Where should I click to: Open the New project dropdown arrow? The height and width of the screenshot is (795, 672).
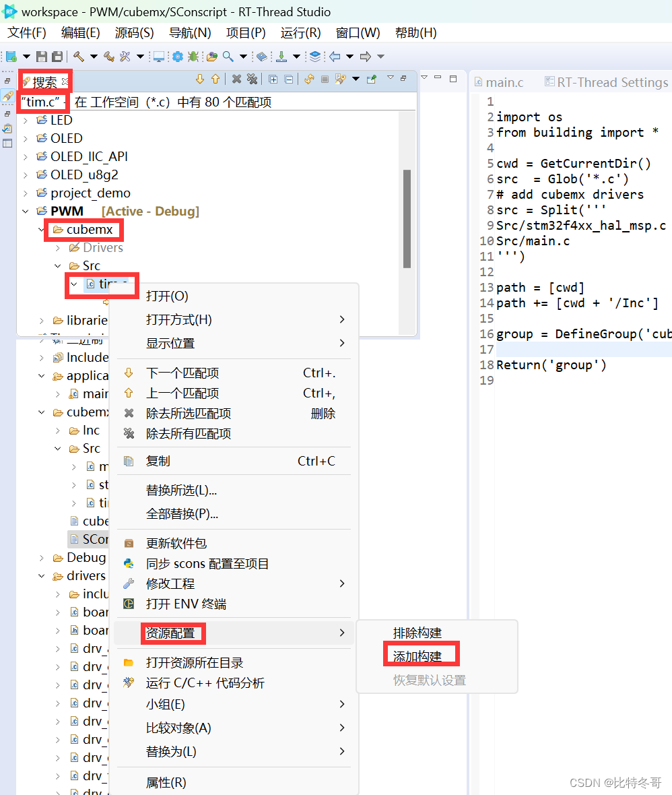(26, 57)
